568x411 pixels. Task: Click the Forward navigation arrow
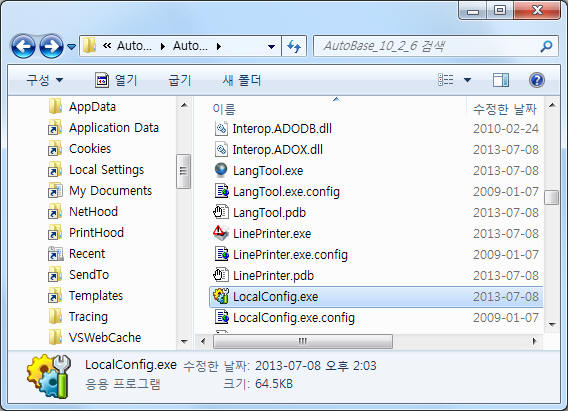coord(51,46)
